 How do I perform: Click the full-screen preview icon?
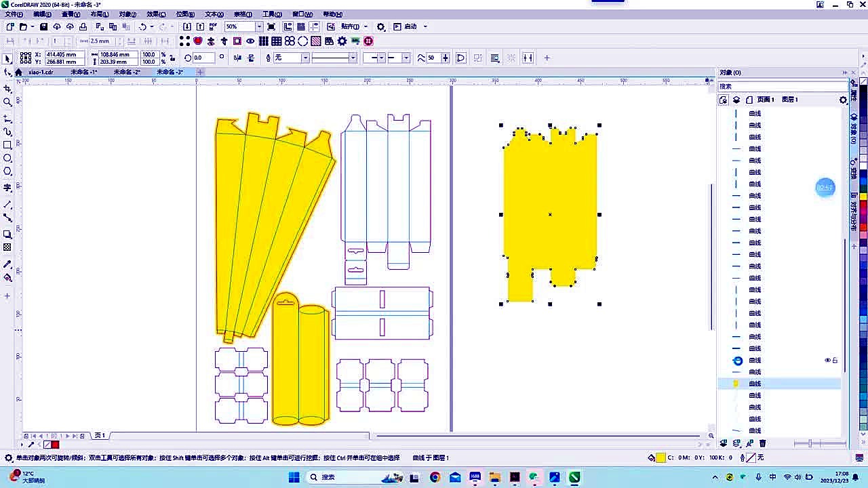coord(271,26)
